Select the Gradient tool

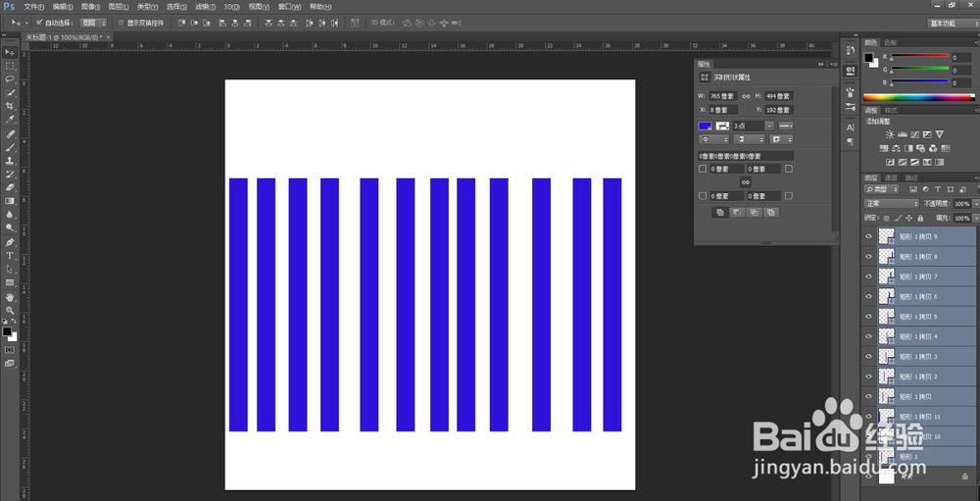pyautogui.click(x=10, y=201)
